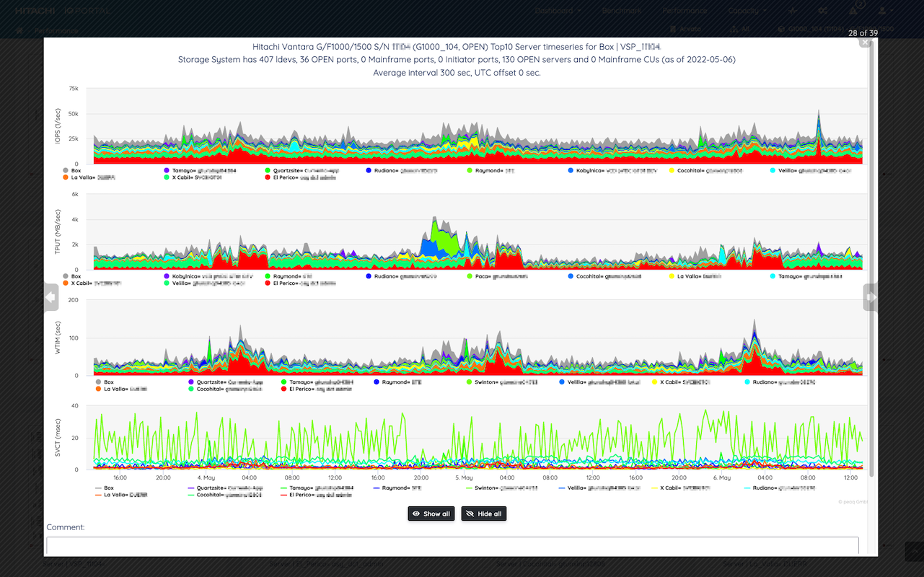The height and width of the screenshot is (577, 924).
Task: Click the red El Perico marker in TPUT legend
Action: [x=269, y=283]
